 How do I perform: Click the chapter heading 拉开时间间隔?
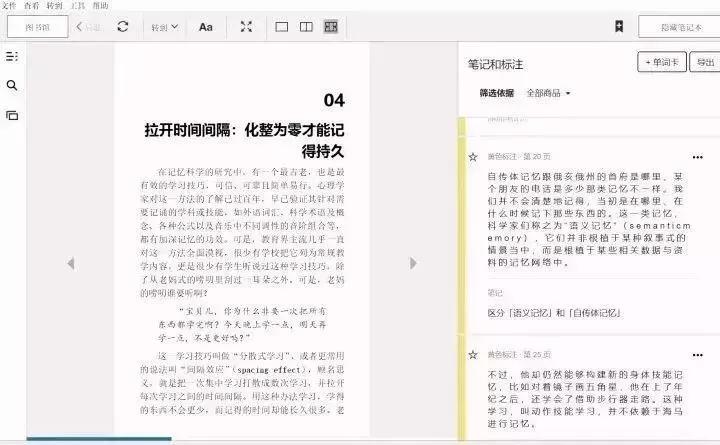click(x=244, y=140)
